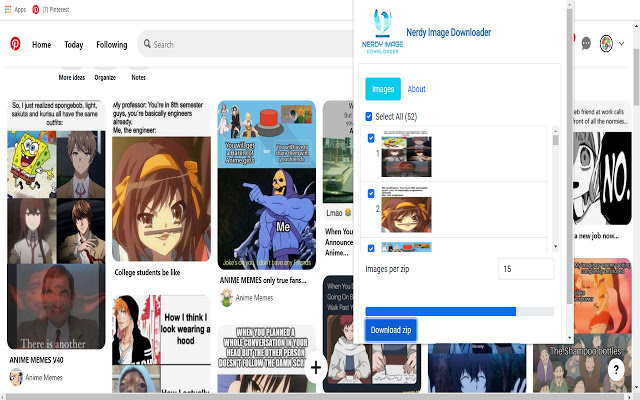Viewport: 640px width, 400px height.
Task: Click the blue download progress bar
Action: (x=440, y=311)
